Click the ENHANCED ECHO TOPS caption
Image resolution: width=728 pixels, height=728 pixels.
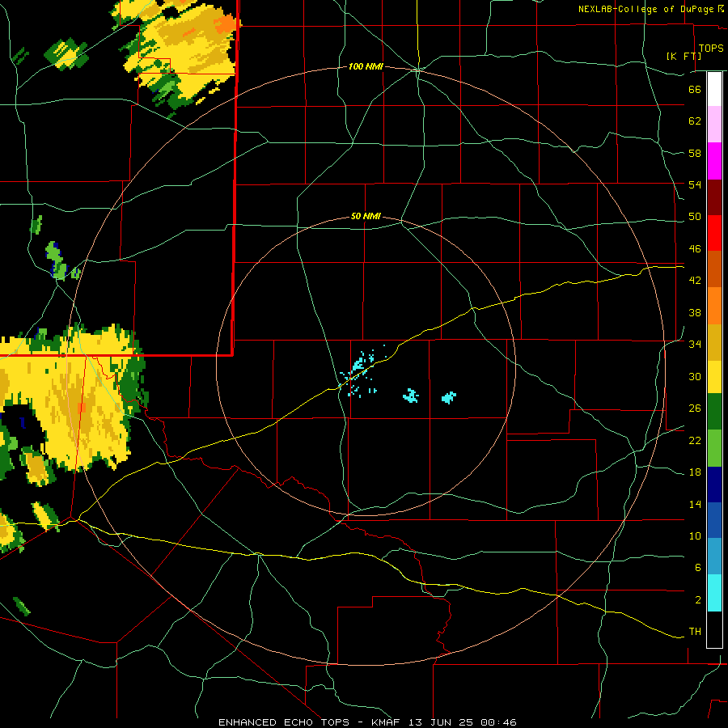coord(283,722)
